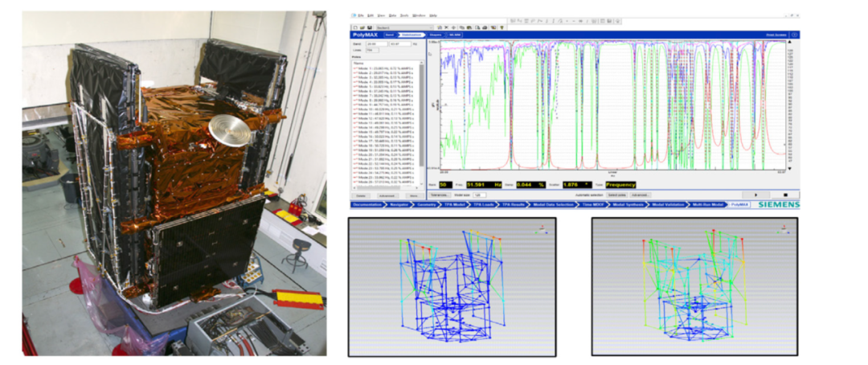Open the MLMM step in PolyMAX
The height and width of the screenshot is (365, 868).
pyautogui.click(x=454, y=35)
